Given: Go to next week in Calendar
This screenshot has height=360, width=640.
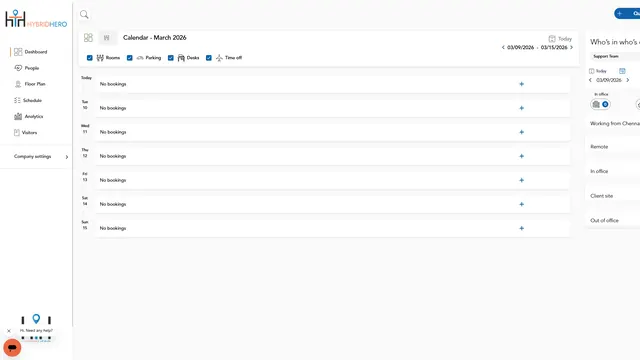Looking at the screenshot, I should coord(571,47).
